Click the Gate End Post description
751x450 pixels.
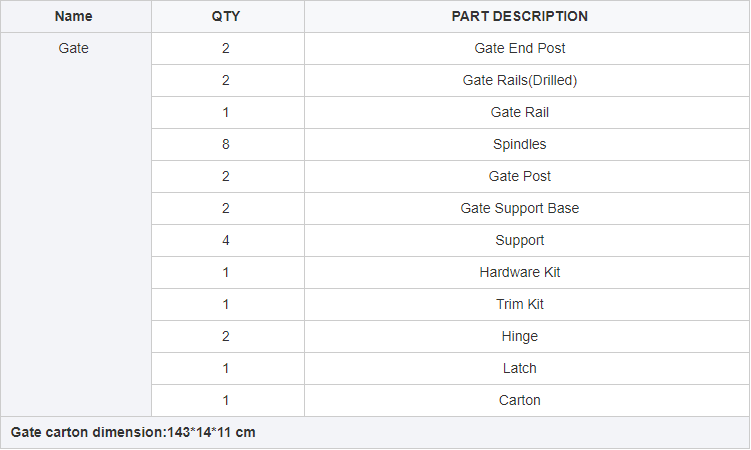click(520, 48)
